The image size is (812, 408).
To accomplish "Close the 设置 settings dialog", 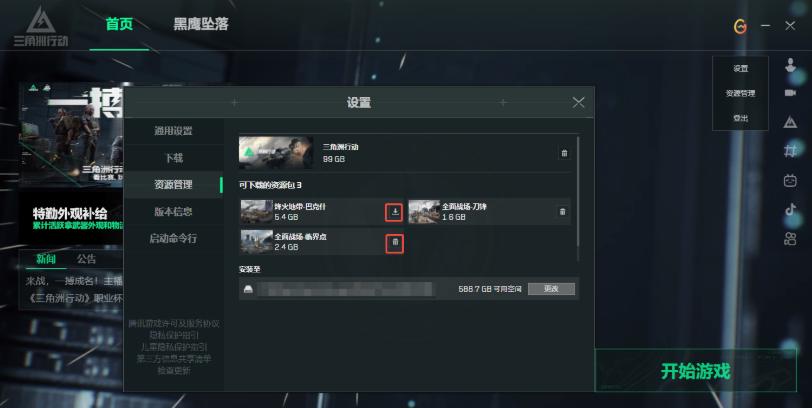I will [x=578, y=103].
